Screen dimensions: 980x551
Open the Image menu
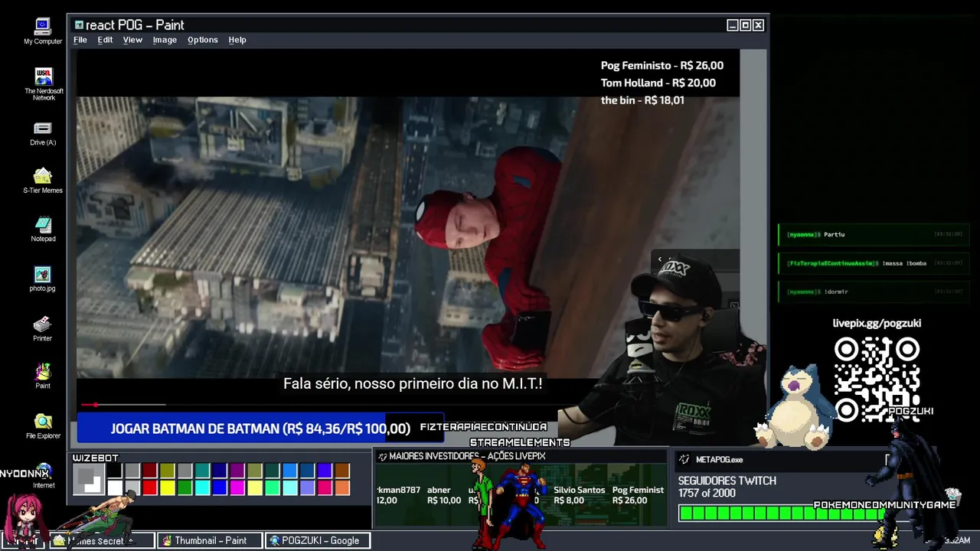point(165,40)
